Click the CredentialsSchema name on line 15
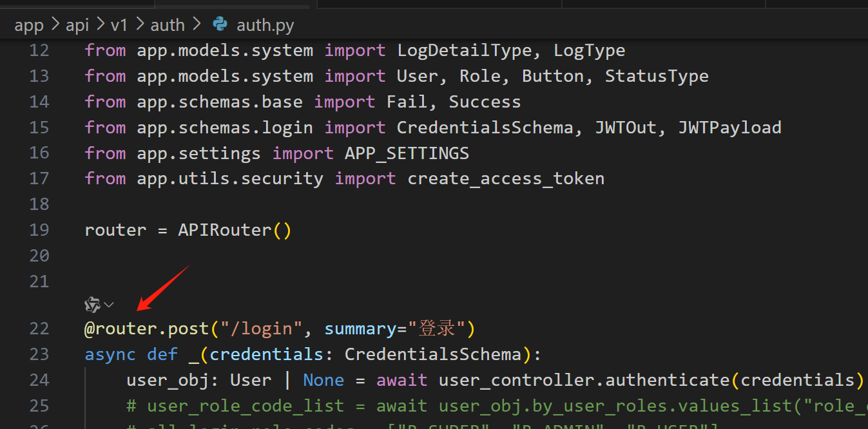The height and width of the screenshot is (429, 868). click(x=485, y=127)
